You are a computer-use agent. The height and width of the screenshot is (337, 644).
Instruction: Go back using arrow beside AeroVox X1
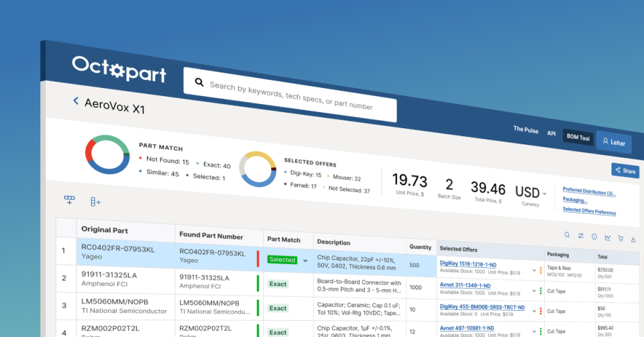click(76, 101)
